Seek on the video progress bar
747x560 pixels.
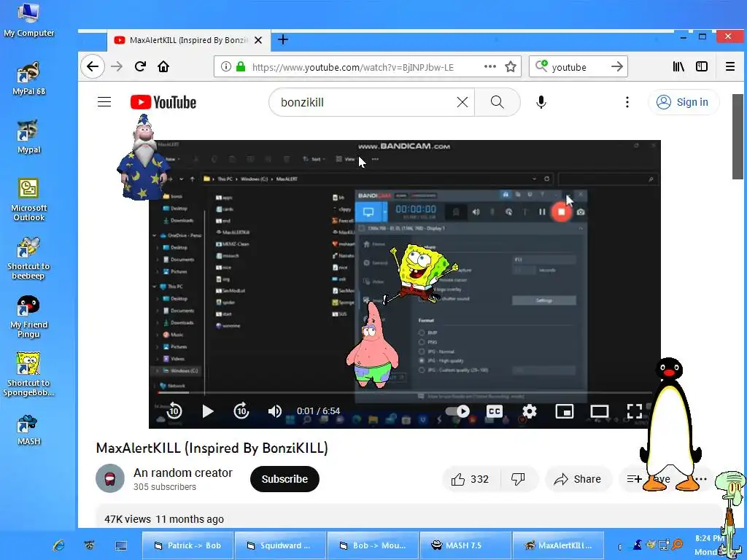point(405,393)
